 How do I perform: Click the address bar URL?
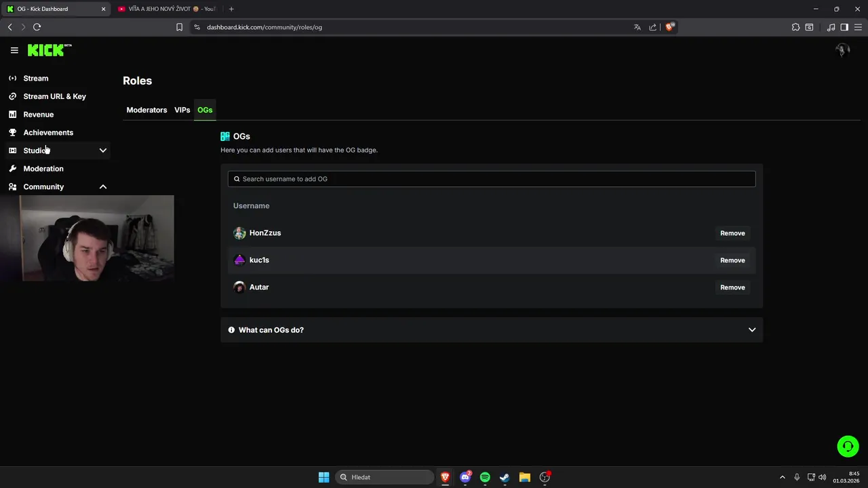click(x=264, y=27)
